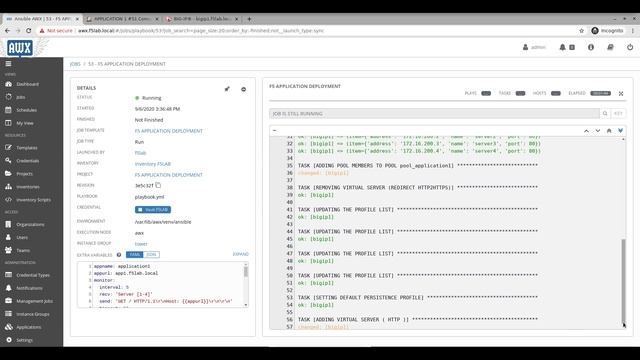Screen dimensions: 640x360
Task: Open My View in the sidebar
Action: click(25, 123)
